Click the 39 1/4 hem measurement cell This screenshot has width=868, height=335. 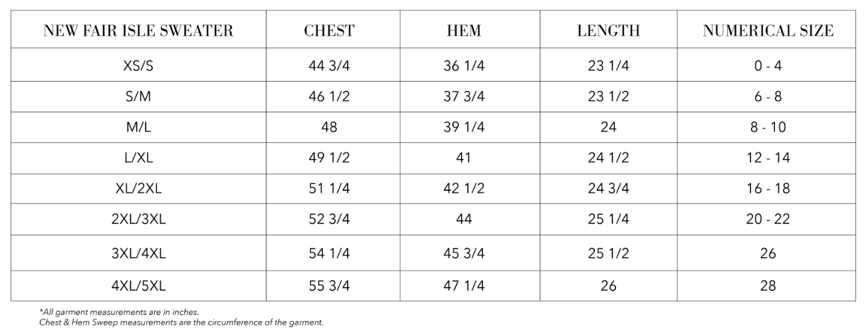point(463,127)
